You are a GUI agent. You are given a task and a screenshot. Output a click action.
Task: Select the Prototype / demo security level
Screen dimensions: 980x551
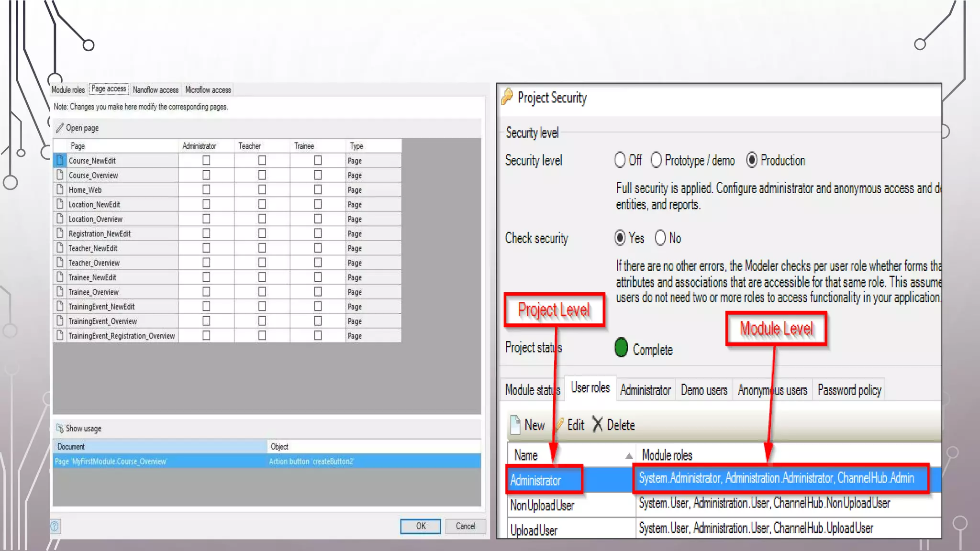pos(656,160)
